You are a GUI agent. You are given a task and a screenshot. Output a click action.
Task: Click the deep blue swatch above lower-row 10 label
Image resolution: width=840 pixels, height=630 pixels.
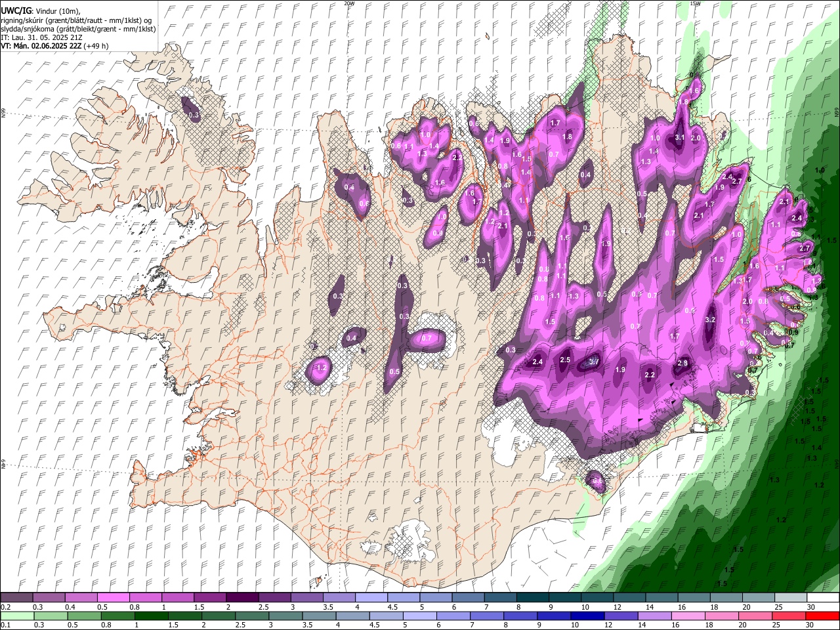click(x=586, y=616)
